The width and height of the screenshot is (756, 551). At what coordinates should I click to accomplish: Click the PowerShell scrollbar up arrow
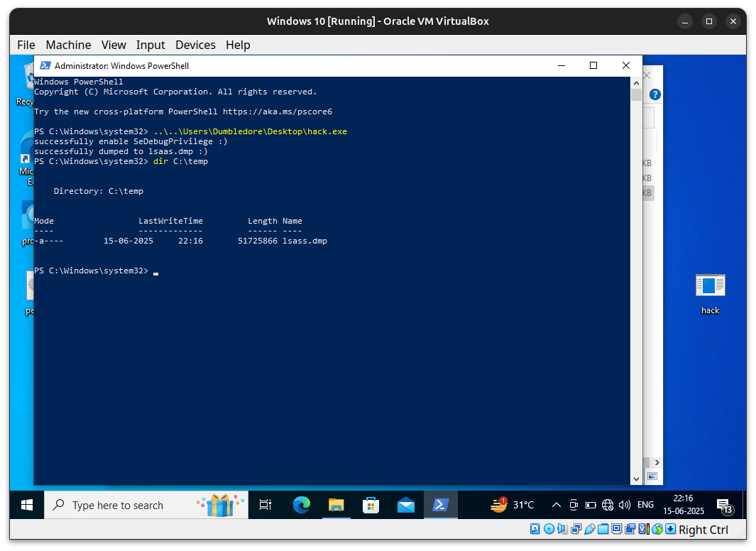tap(637, 83)
